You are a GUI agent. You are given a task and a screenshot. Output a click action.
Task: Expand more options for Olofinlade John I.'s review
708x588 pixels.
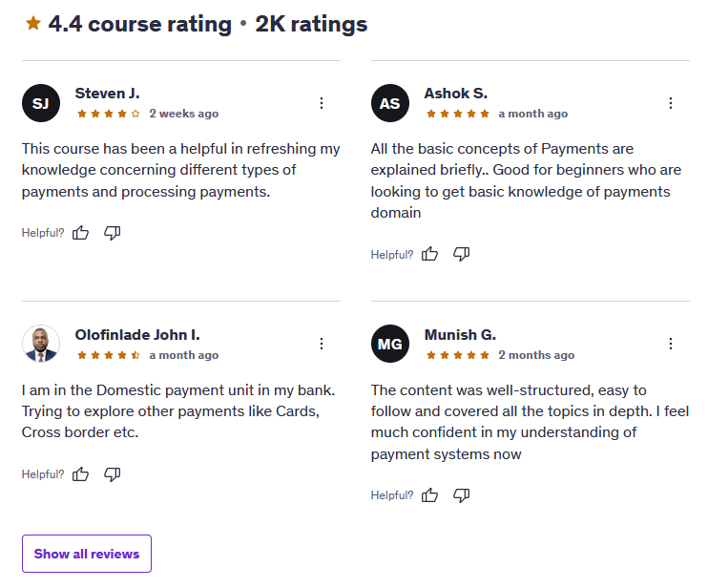(322, 344)
